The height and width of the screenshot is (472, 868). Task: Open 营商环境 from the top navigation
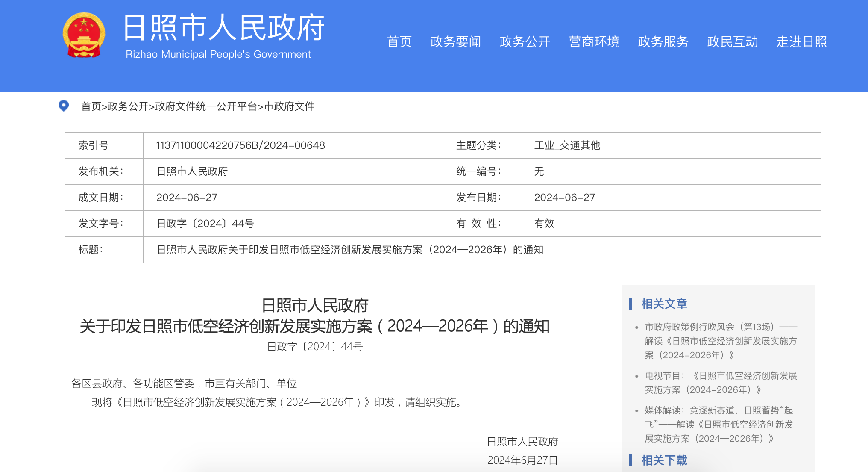tap(595, 42)
